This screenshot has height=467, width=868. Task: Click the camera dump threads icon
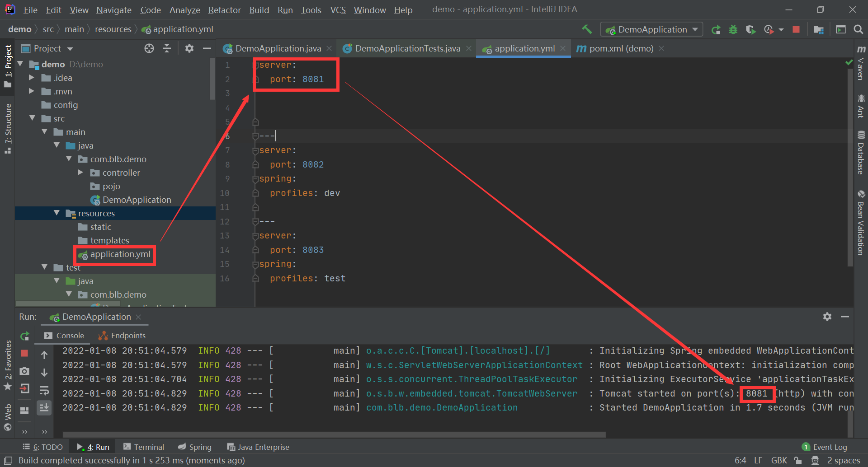tap(24, 371)
